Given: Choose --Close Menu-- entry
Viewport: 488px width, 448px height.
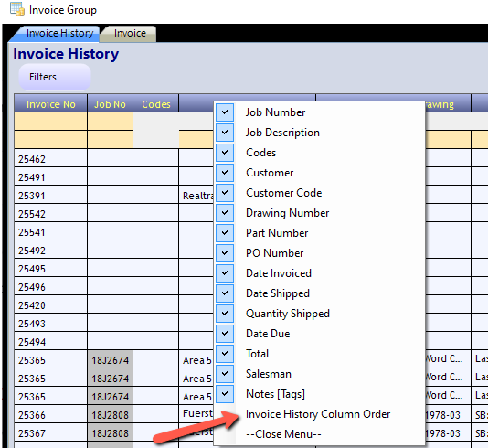Looking at the screenshot, I should pos(283,434).
